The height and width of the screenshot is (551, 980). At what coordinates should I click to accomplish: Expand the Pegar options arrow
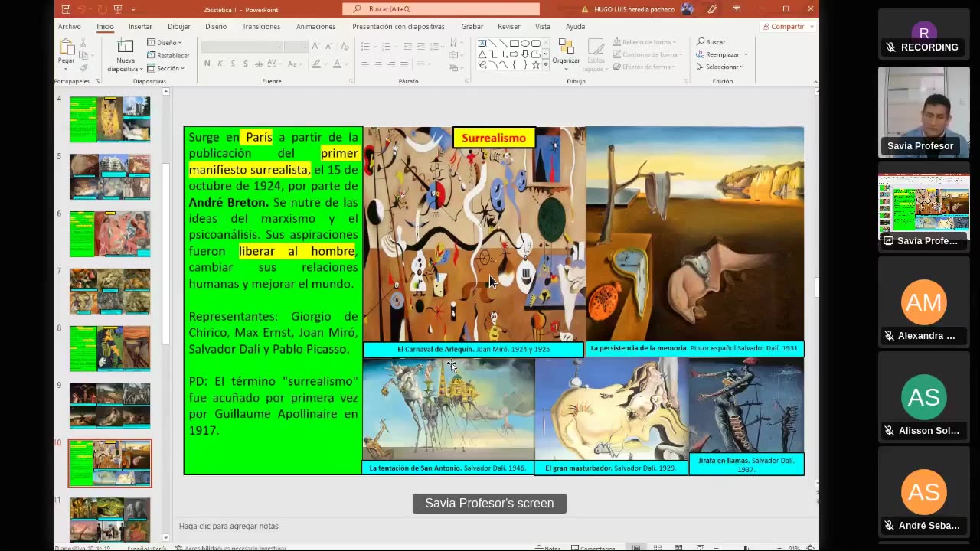pyautogui.click(x=66, y=70)
